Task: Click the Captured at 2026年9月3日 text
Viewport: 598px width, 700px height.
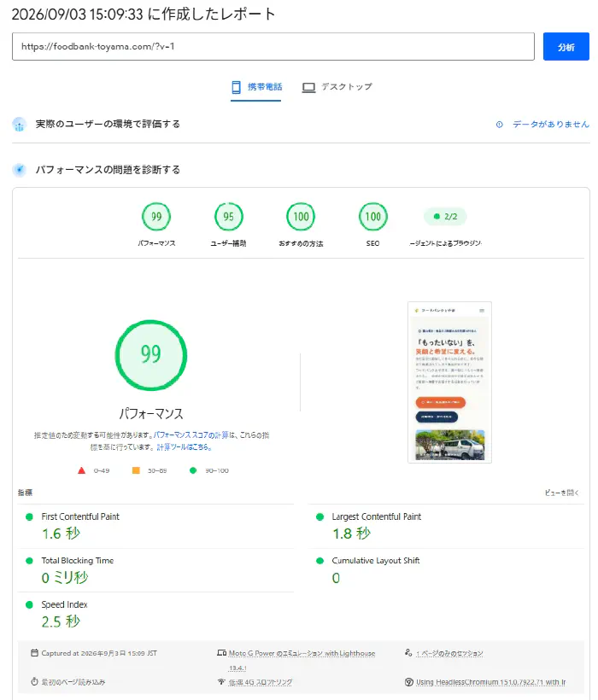Action: 99,653
